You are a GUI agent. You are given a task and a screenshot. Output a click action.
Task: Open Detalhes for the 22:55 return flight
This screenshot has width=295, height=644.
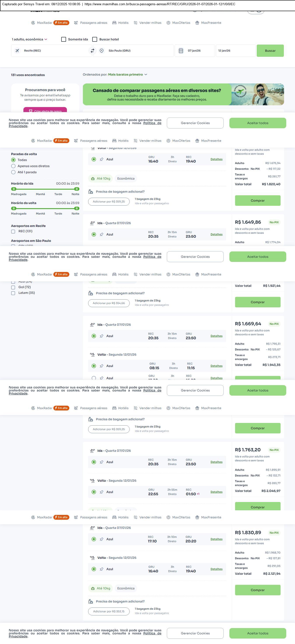(x=216, y=492)
